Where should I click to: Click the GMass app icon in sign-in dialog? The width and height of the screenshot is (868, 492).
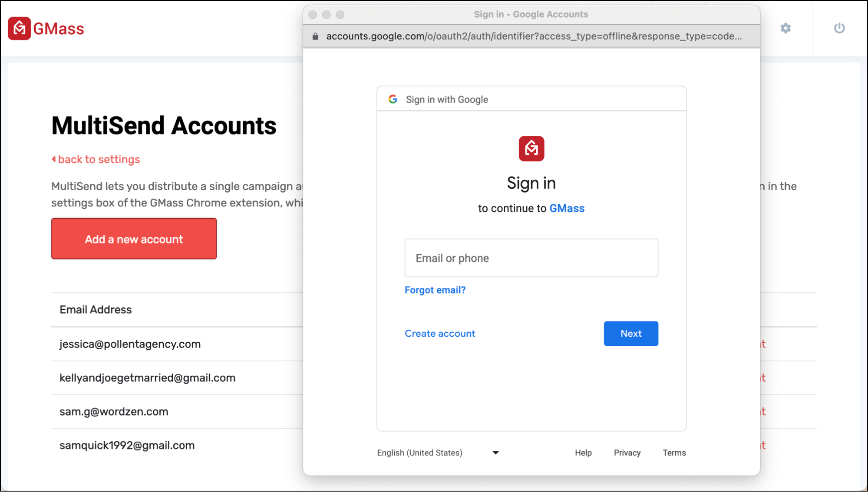(531, 149)
